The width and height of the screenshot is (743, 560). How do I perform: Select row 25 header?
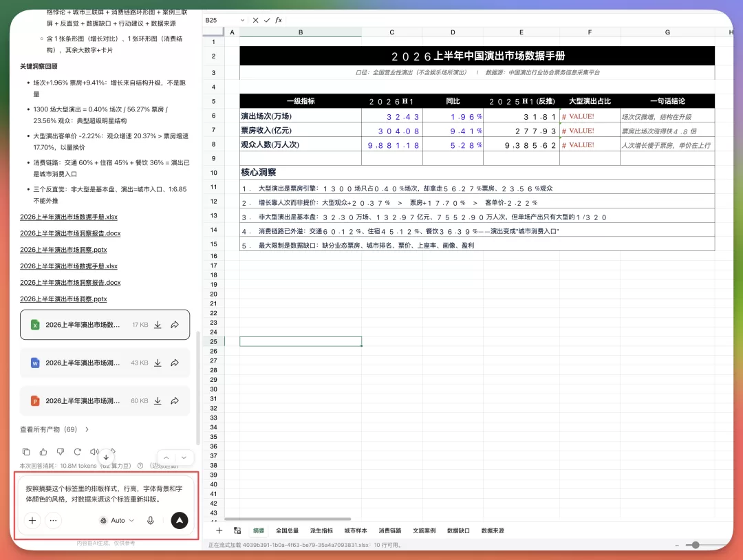[214, 342]
